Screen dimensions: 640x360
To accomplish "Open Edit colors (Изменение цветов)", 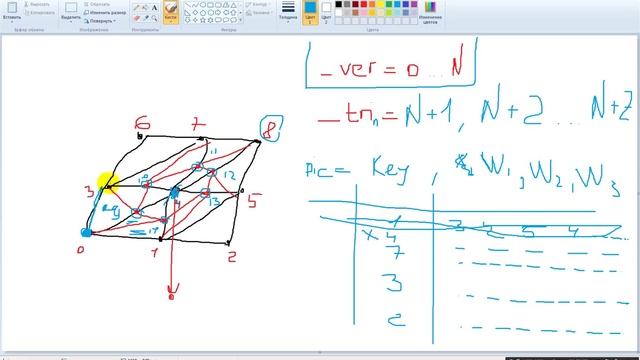I will pyautogui.click(x=430, y=12).
